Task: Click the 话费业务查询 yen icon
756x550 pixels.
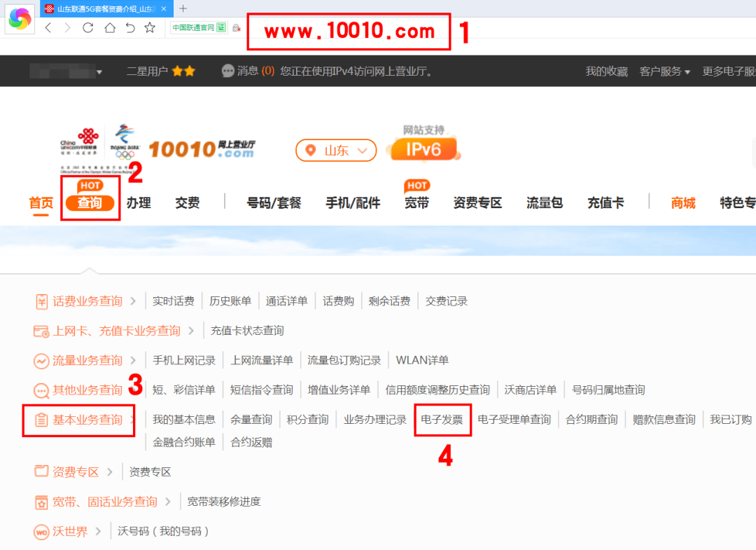Action: (x=42, y=301)
